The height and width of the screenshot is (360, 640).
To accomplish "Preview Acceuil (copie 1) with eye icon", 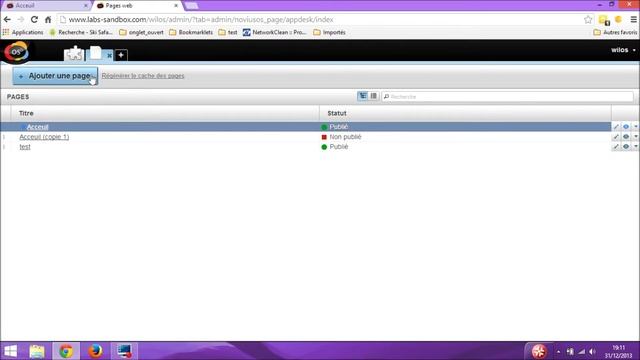I will [626, 137].
